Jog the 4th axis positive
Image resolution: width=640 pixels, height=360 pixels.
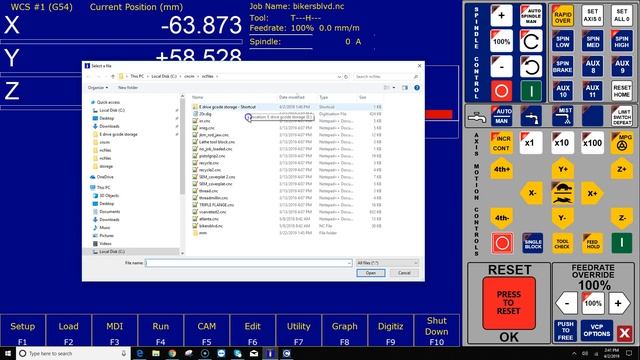502,169
